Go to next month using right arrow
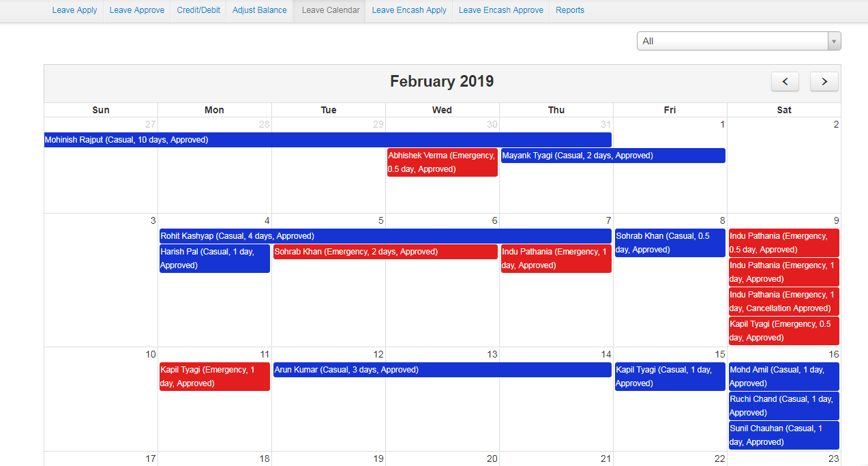 [824, 82]
